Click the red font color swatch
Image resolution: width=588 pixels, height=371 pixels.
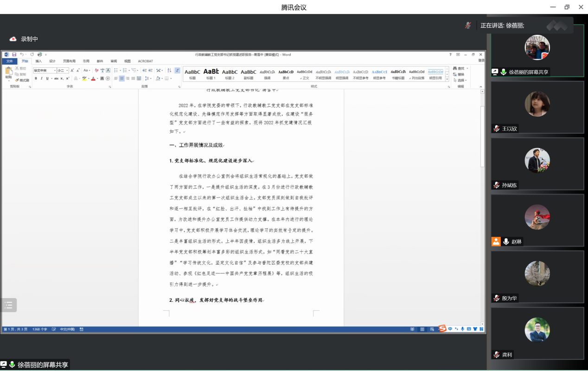pos(93,79)
